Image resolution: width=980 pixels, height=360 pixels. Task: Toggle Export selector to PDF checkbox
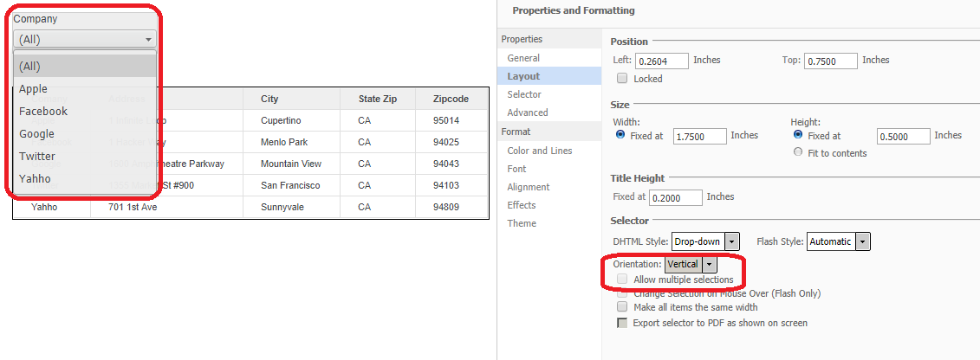pyautogui.click(x=622, y=323)
